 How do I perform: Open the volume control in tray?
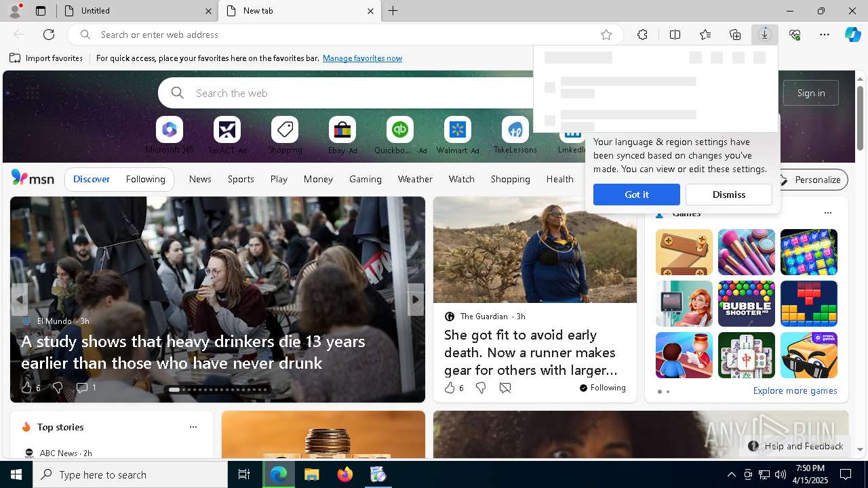pos(780,474)
